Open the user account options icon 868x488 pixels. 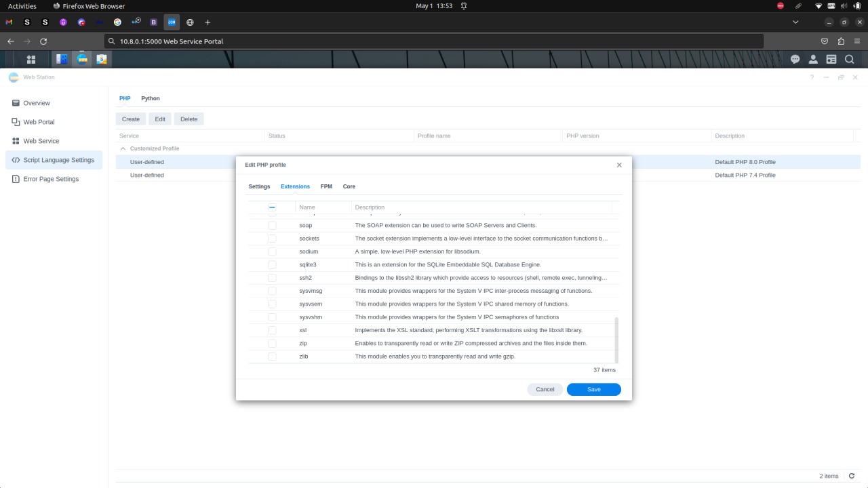tap(813, 59)
